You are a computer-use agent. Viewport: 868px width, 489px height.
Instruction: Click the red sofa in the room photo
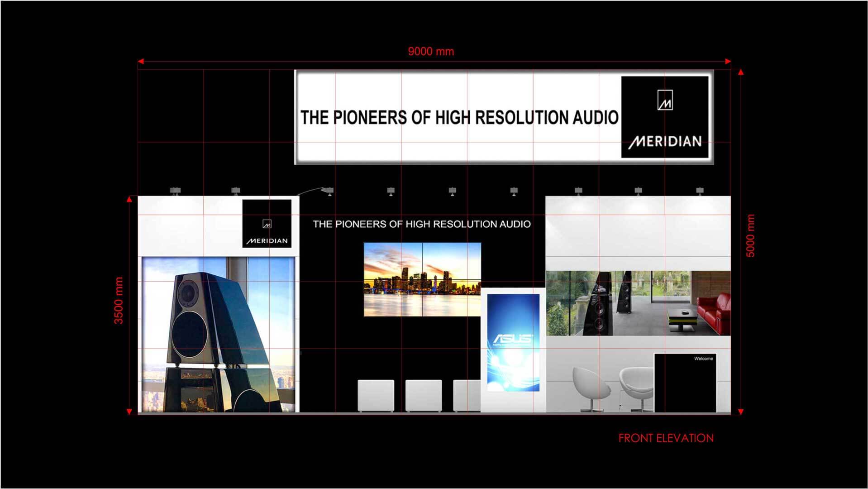tap(714, 311)
